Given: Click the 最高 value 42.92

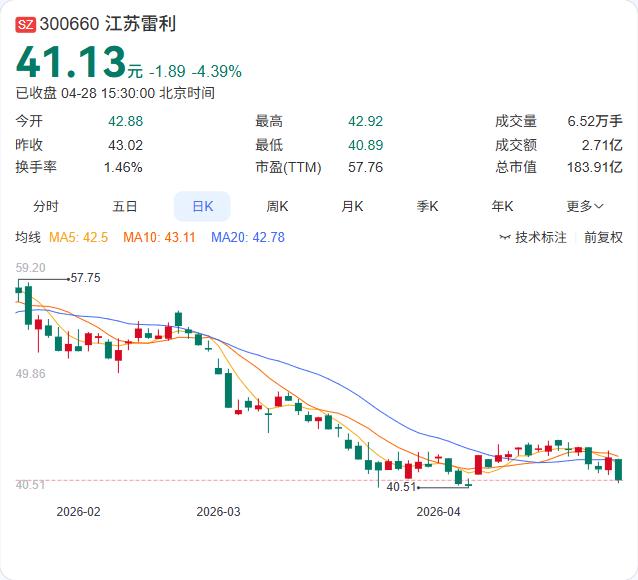Looking at the screenshot, I should tap(365, 121).
